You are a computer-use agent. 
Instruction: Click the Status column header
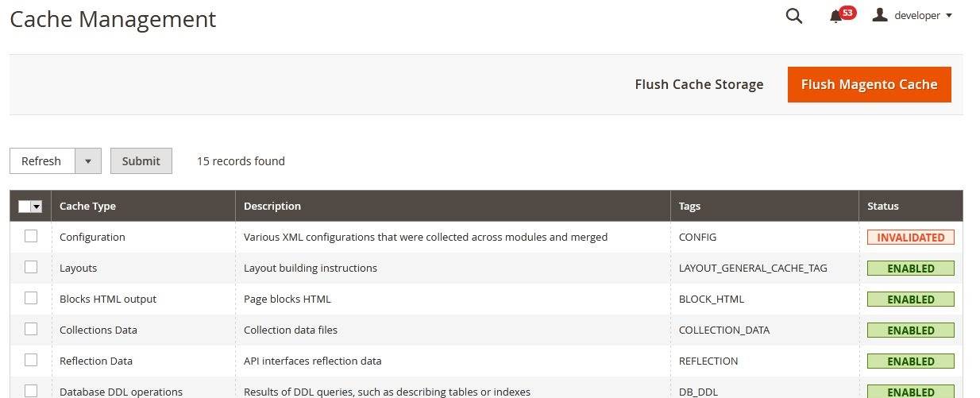[x=883, y=206]
